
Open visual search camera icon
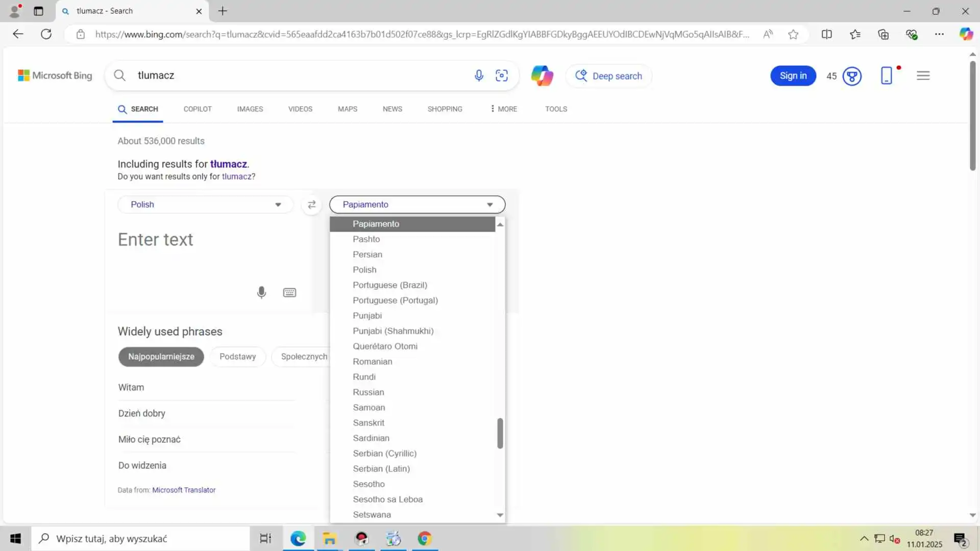pyautogui.click(x=502, y=76)
